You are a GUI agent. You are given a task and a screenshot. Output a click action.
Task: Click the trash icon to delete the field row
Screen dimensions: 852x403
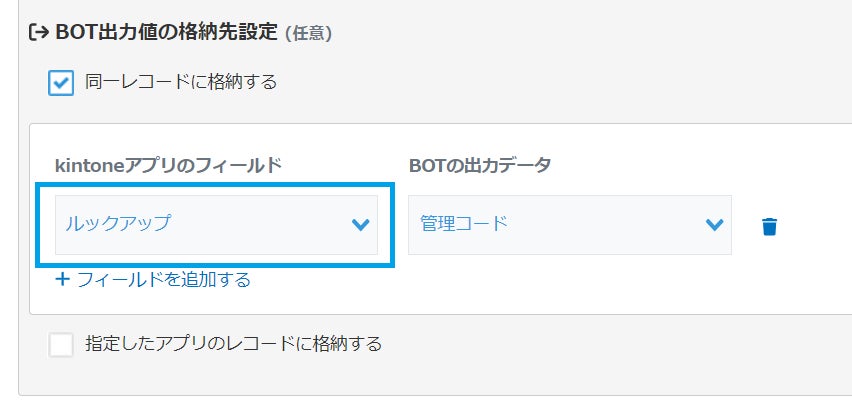[769, 226]
